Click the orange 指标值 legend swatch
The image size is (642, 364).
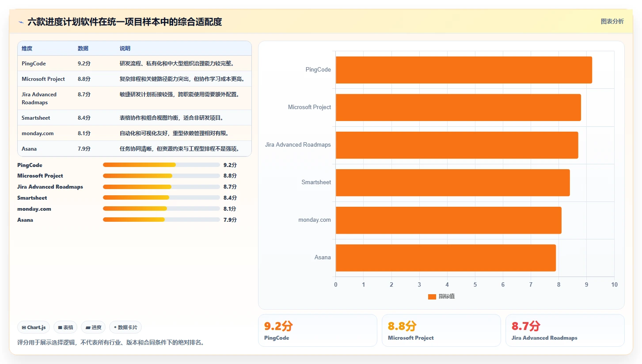(x=432, y=296)
